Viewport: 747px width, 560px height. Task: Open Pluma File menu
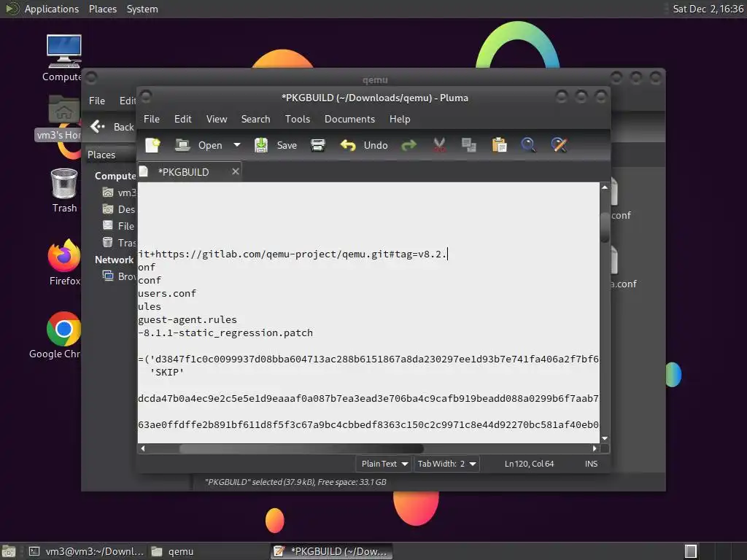(152, 119)
